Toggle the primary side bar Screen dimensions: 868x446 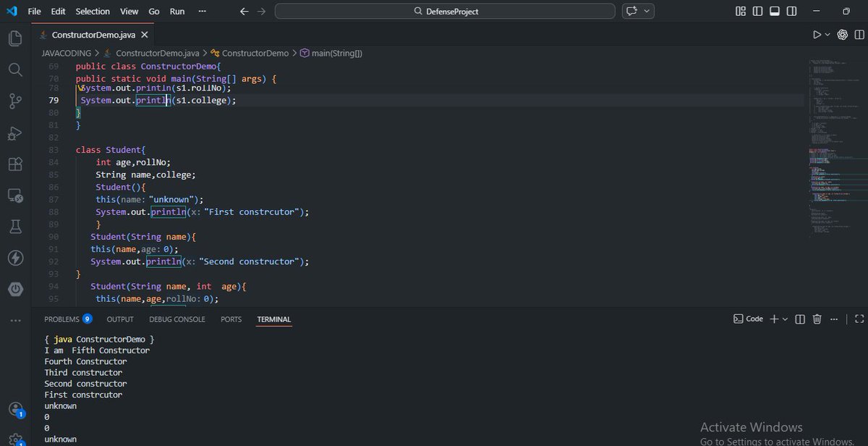(x=757, y=12)
